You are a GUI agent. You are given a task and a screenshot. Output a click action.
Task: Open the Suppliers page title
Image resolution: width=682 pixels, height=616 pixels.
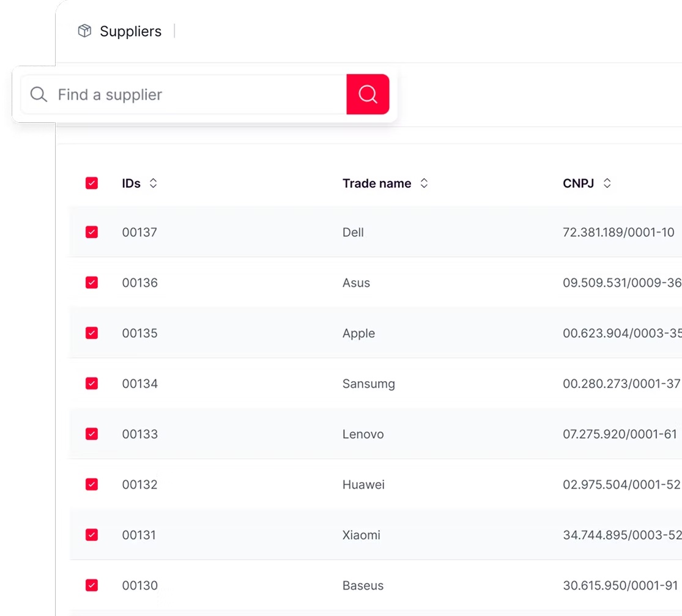point(130,31)
